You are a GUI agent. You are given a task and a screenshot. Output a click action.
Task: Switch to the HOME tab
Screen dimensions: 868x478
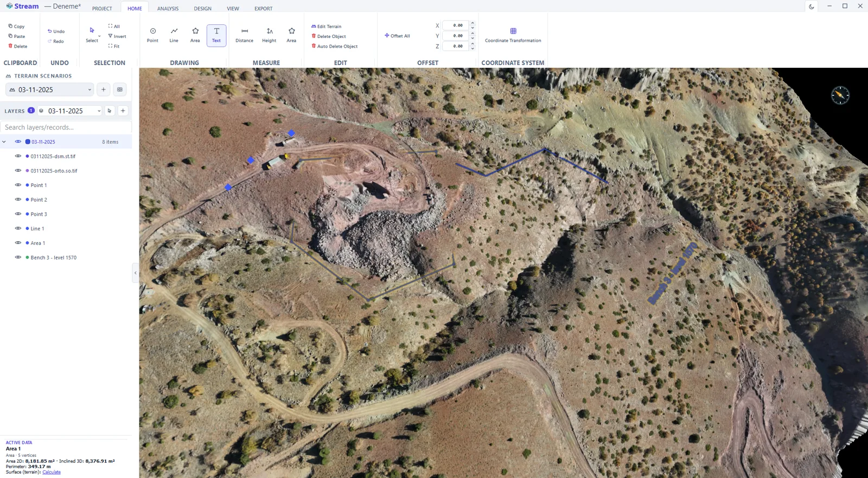[x=135, y=9]
